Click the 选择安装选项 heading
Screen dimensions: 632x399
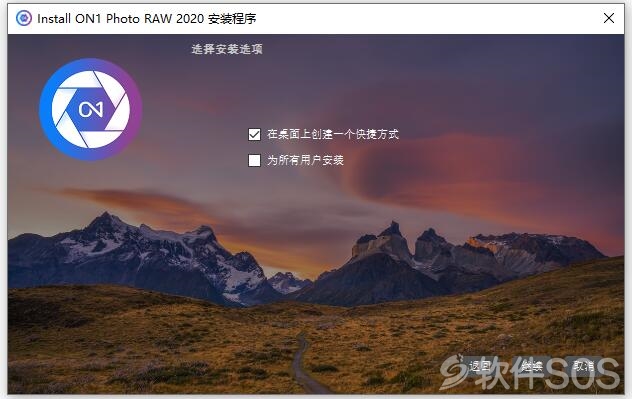tap(227, 49)
